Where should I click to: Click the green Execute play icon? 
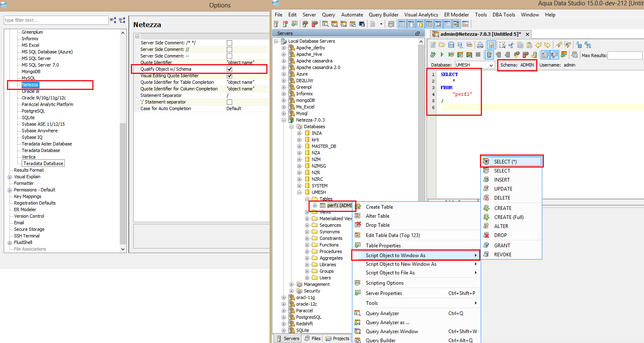(x=442, y=55)
